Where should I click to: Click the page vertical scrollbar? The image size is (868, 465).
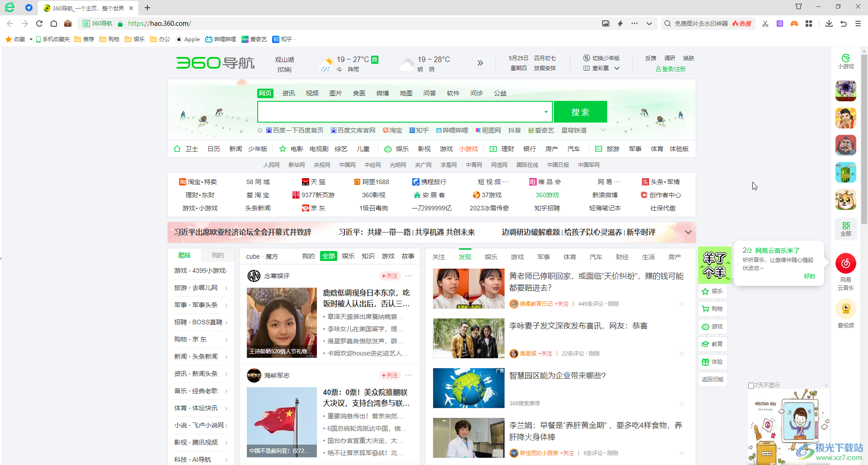(864, 139)
